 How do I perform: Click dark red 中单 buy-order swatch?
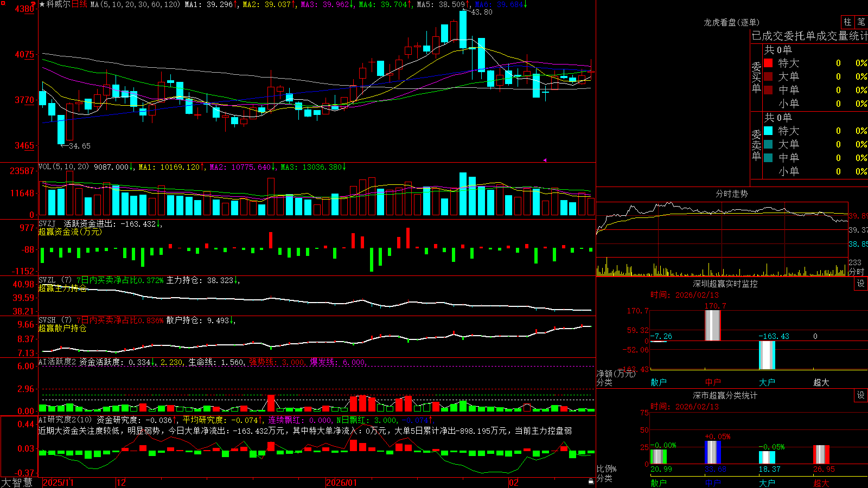coord(768,90)
